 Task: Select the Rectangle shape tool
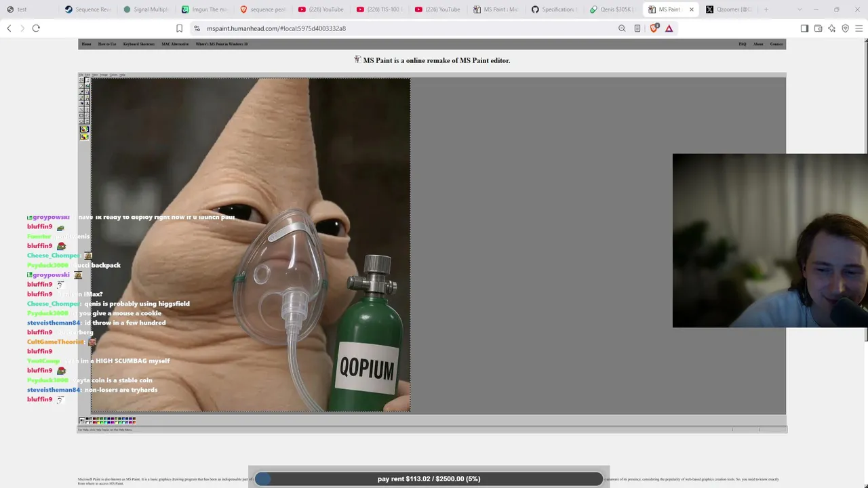(81, 115)
